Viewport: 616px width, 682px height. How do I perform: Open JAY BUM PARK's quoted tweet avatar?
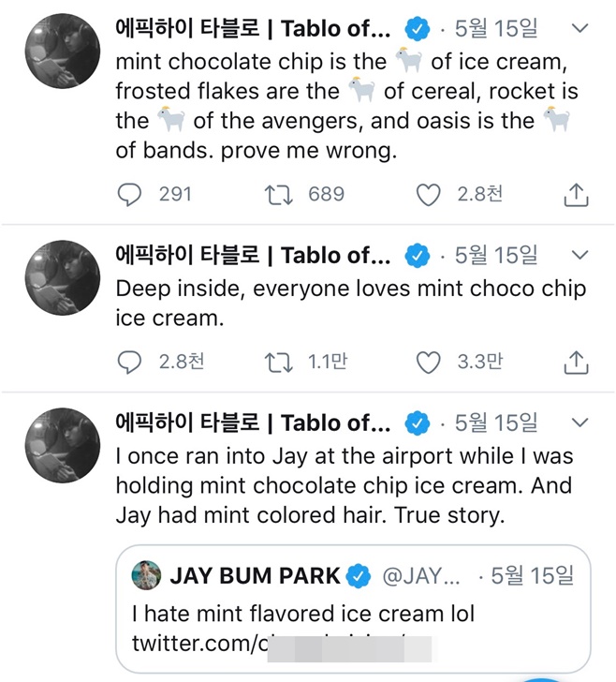[x=146, y=575]
